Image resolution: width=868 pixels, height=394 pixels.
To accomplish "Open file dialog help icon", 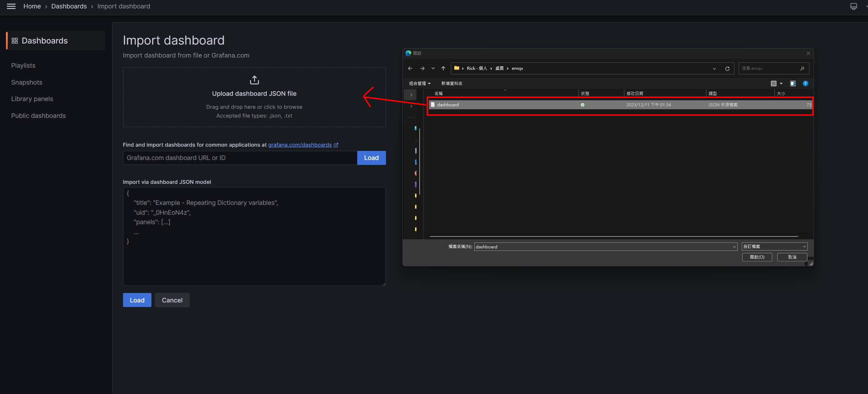I will [x=806, y=84].
